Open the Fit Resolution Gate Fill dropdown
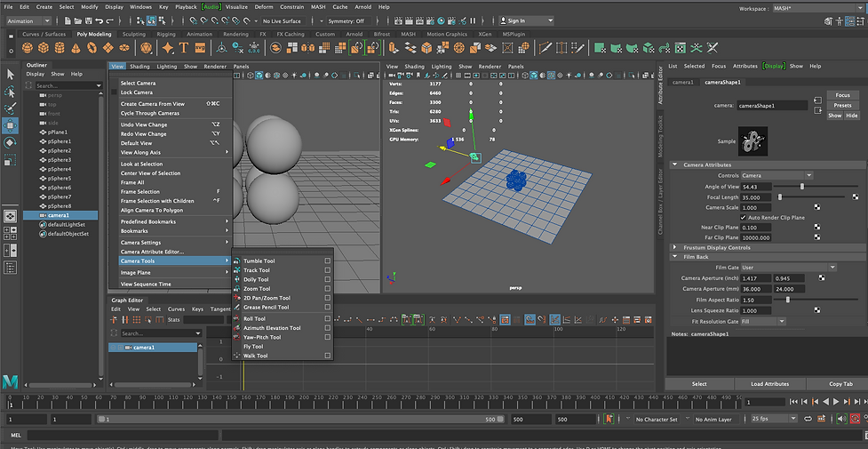868x449 pixels. pos(763,322)
